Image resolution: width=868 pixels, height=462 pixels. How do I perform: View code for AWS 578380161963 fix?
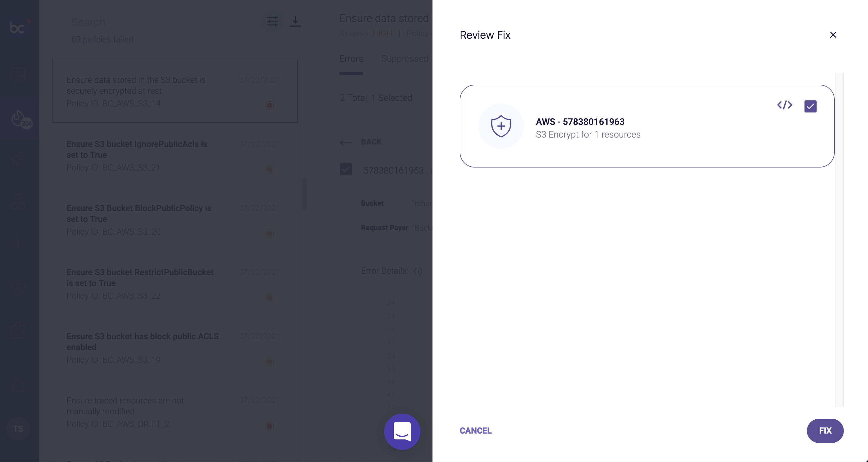(x=785, y=105)
